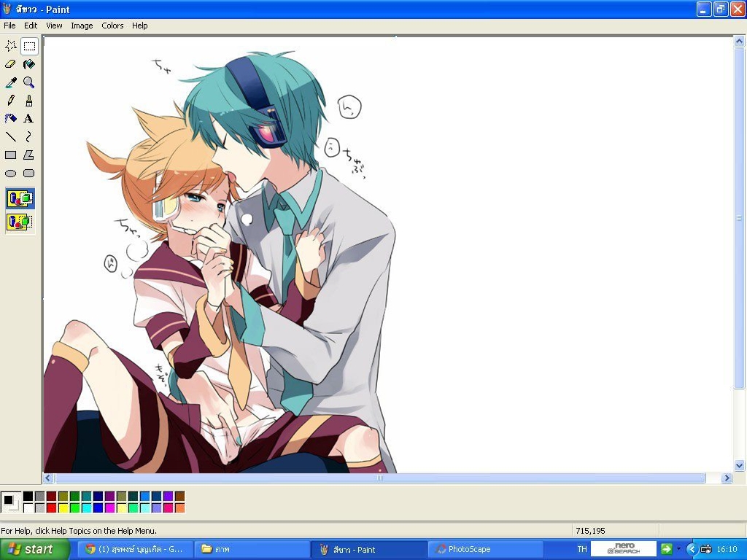Choose the Pencil tool

(x=10, y=101)
